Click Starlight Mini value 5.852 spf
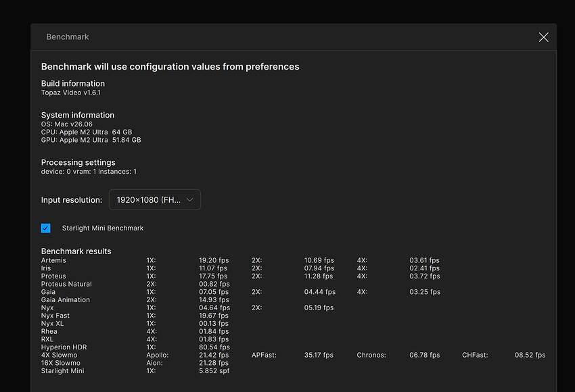This screenshot has height=392, width=575. tap(214, 371)
